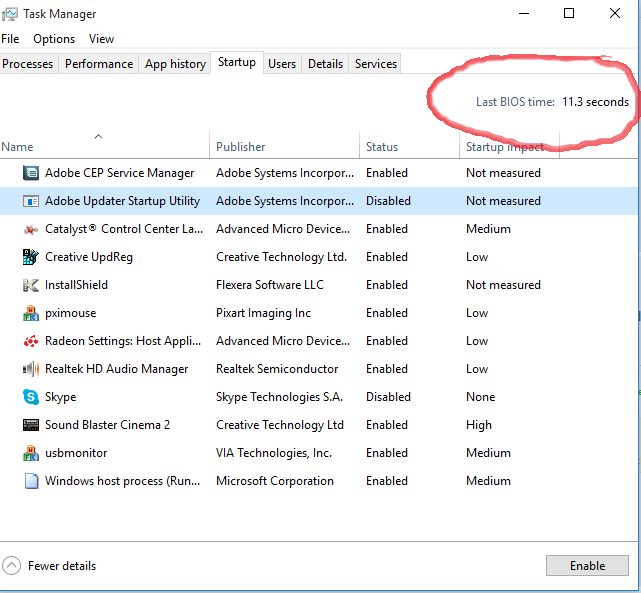The width and height of the screenshot is (641, 593).
Task: Click the pximouse icon
Action: pos(31,313)
